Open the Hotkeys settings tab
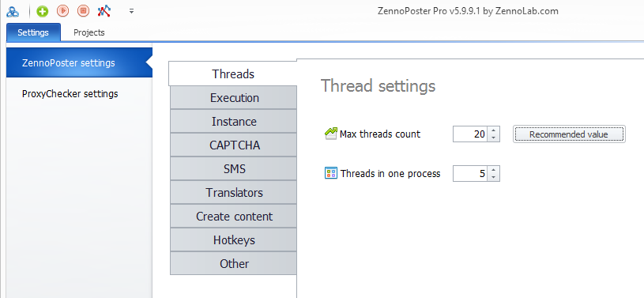 (x=233, y=240)
